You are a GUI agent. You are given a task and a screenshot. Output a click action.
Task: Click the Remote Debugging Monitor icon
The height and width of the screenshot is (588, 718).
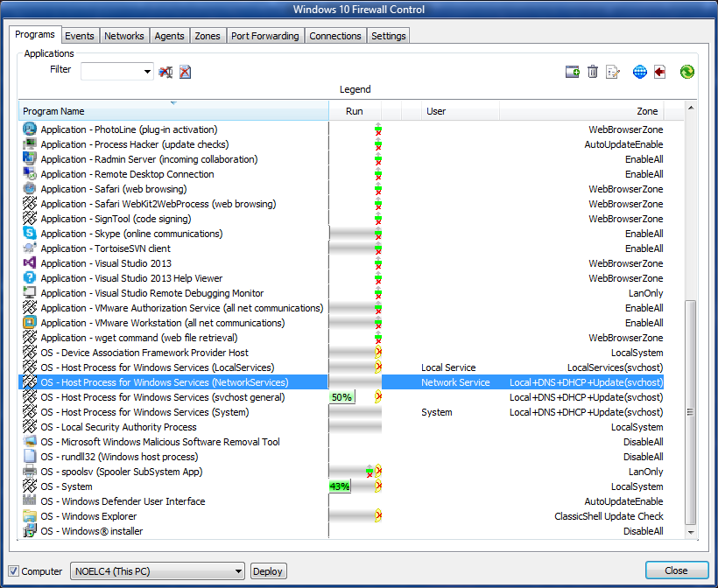29,293
